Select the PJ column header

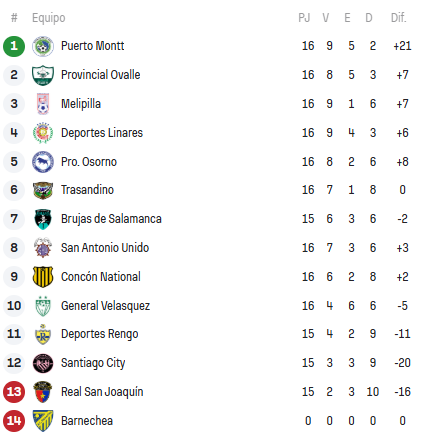point(304,18)
